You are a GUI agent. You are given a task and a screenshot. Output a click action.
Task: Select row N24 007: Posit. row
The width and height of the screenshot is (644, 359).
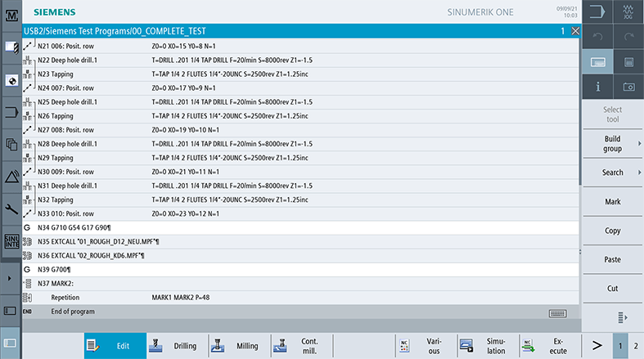tap(300, 88)
